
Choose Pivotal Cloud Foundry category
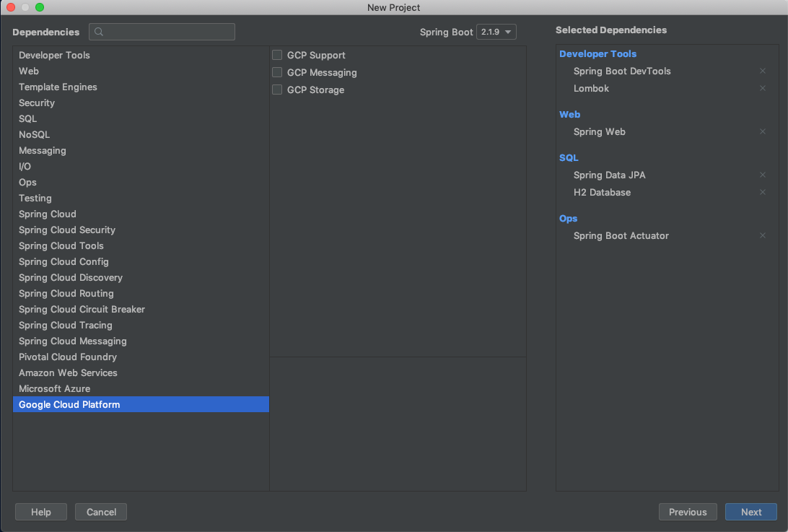(141, 357)
